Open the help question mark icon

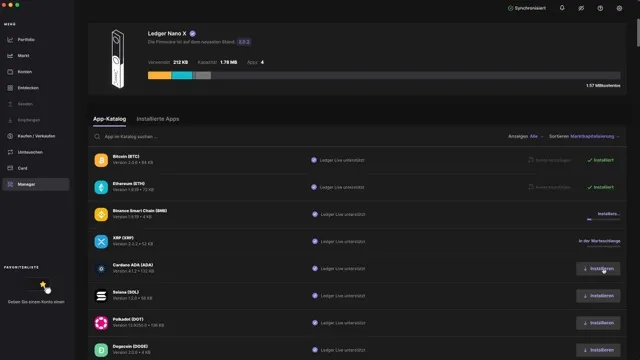click(600, 8)
